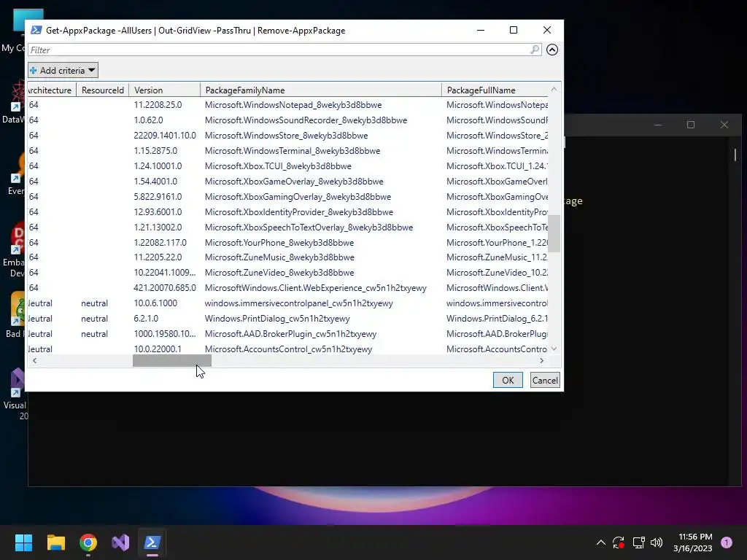Select the Microsoft.WindowsTerminal_8wekyb3d8bbwe row
Screen dimensions: 747x560
287,150
